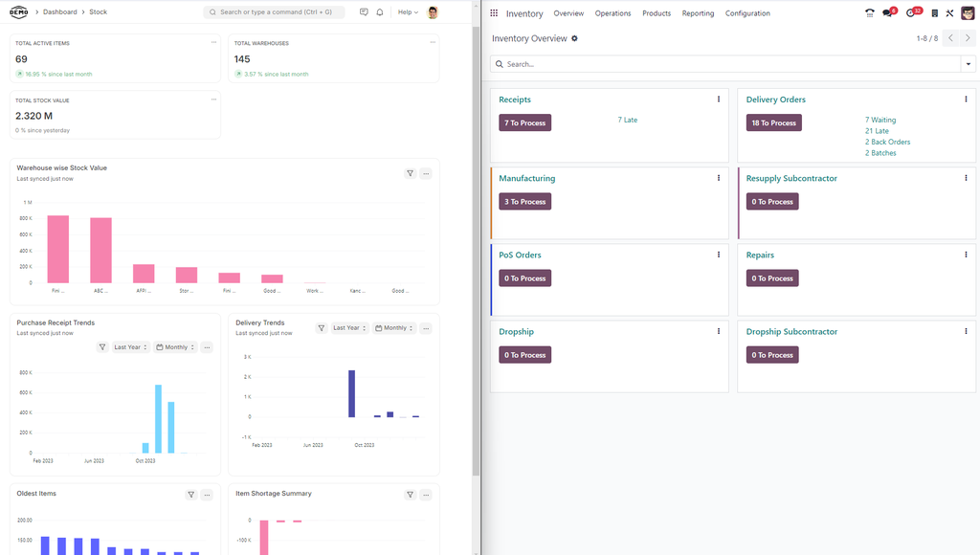This screenshot has width=980, height=555.
Task: Open the three-dot menu on PoS Orders card
Action: tap(719, 255)
